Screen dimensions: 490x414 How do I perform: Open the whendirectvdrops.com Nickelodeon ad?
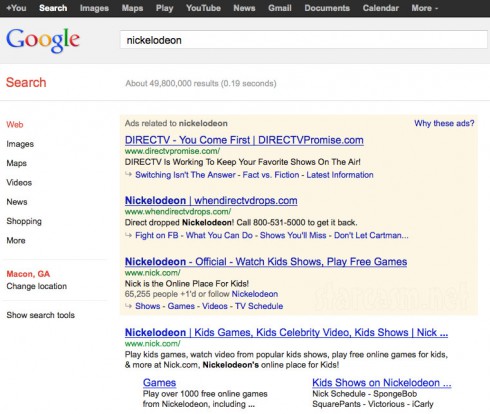[211, 201]
